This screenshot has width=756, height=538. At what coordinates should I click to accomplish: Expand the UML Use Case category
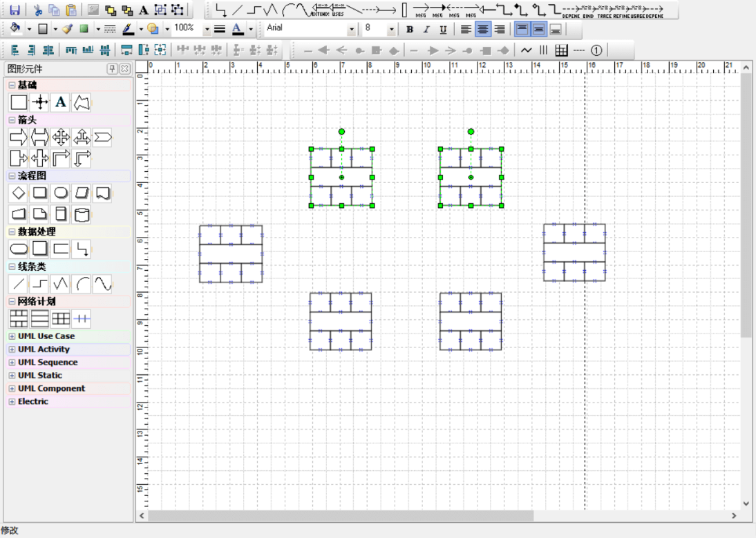[x=12, y=336]
